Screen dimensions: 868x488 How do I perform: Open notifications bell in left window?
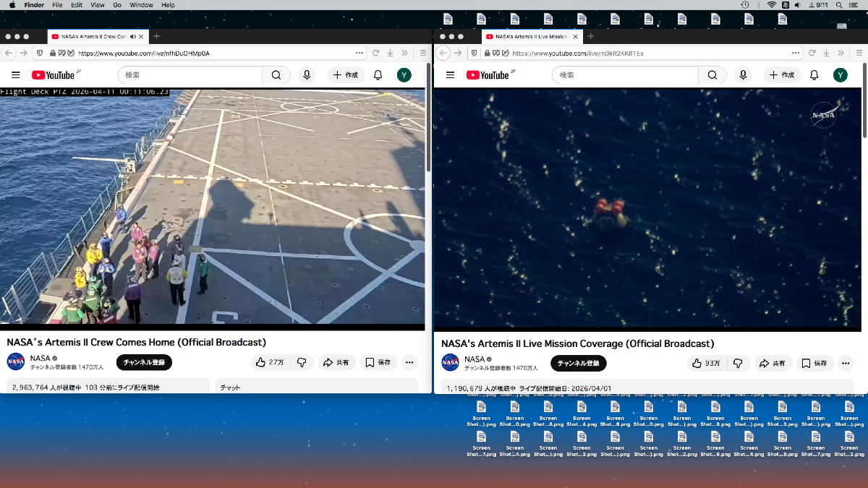[378, 75]
